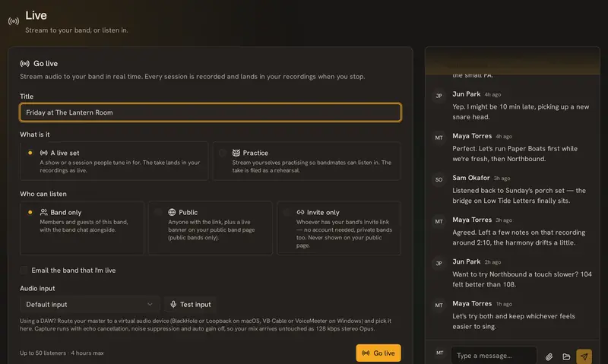
Task: Click the broadcast icon next to A live set
Action: [x=44, y=153]
